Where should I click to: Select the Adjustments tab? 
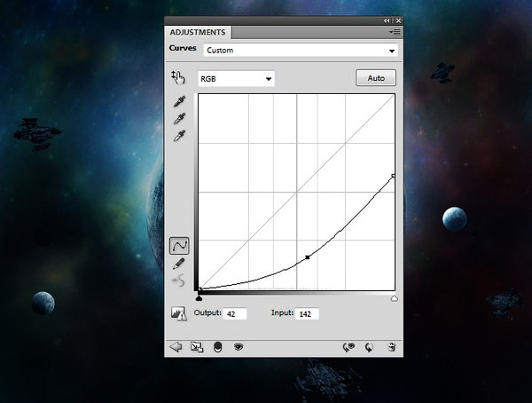(x=198, y=32)
